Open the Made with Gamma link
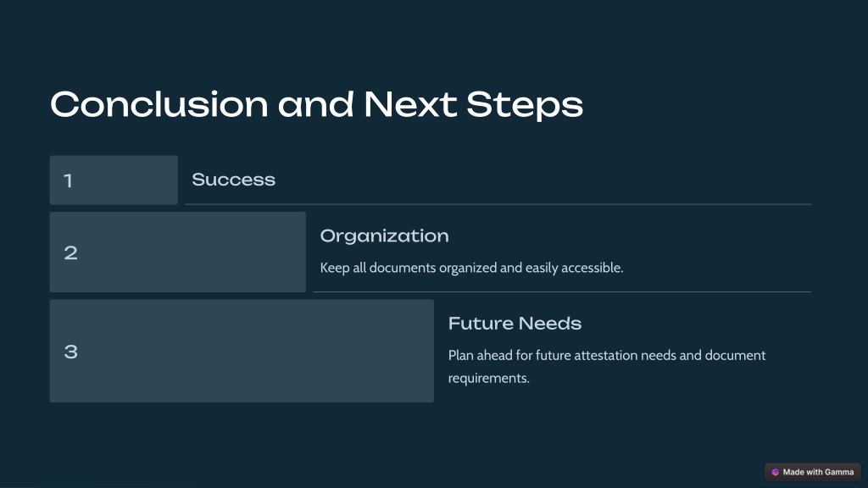 [813, 472]
